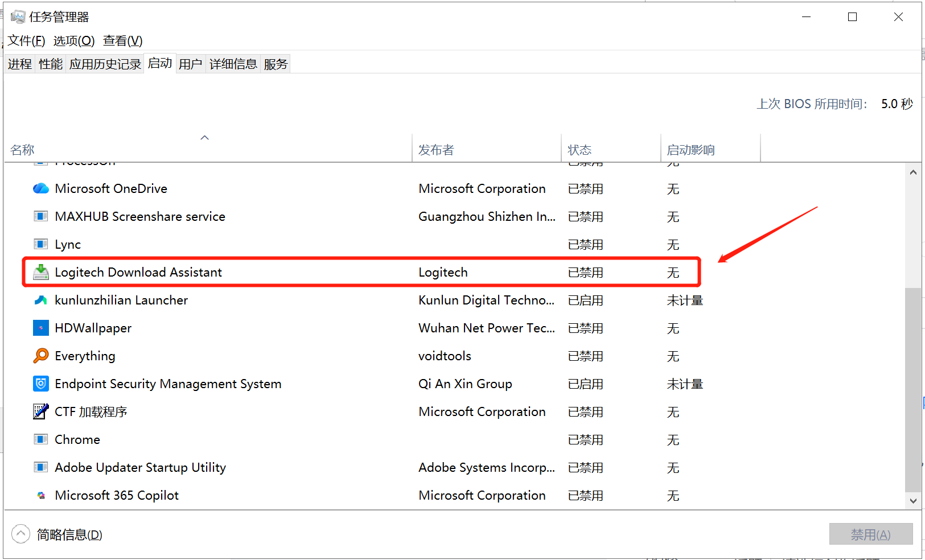Switch to the 服务 tab

(276, 64)
